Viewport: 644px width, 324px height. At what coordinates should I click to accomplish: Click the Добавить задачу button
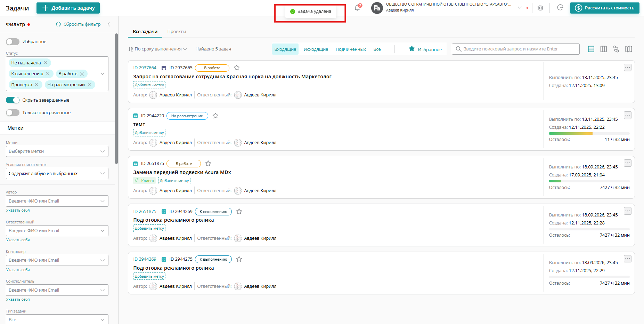(68, 8)
